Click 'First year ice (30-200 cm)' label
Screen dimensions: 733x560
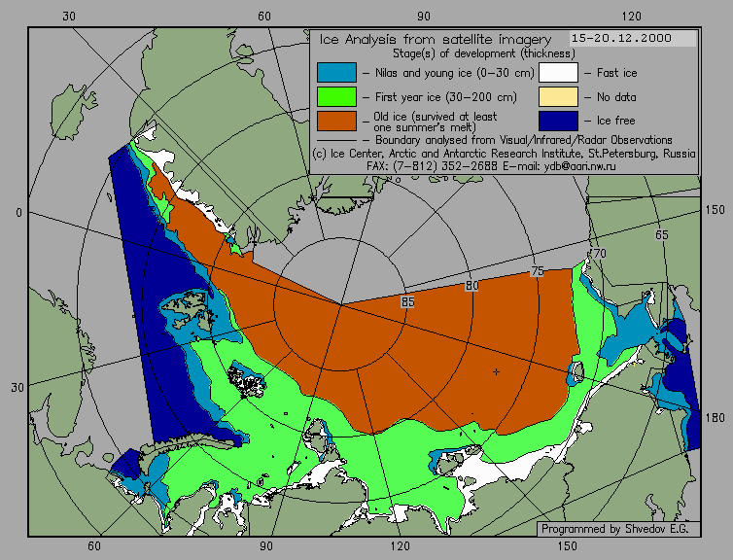pyautogui.click(x=446, y=97)
